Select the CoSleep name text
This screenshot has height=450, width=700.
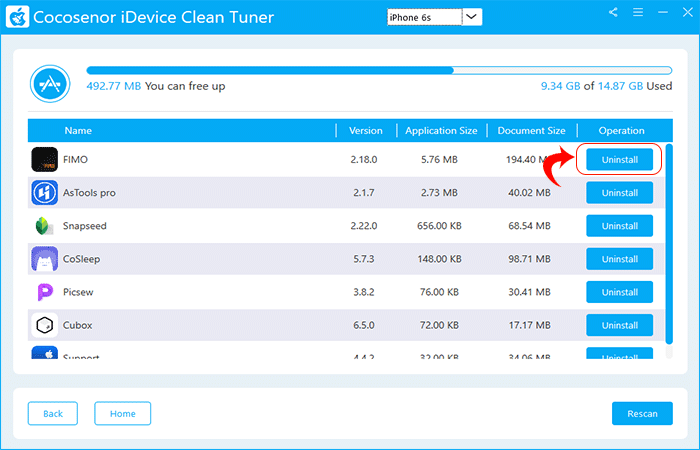[x=81, y=258]
